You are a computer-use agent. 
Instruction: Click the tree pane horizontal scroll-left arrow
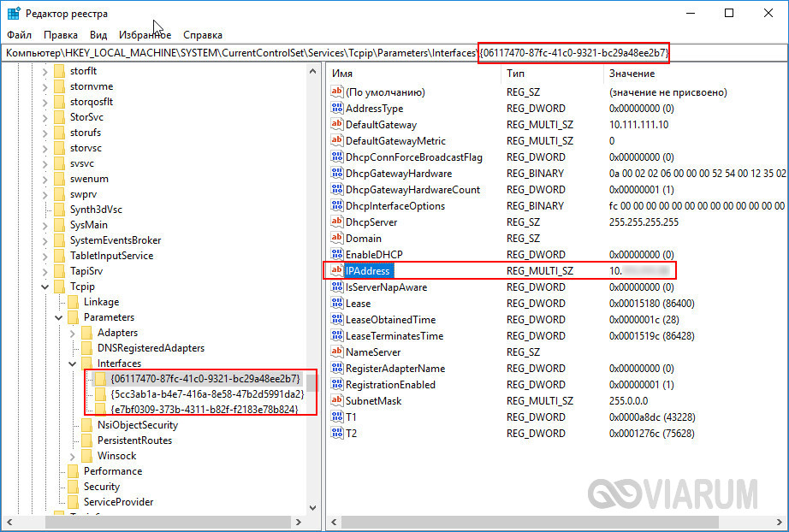(x=9, y=523)
